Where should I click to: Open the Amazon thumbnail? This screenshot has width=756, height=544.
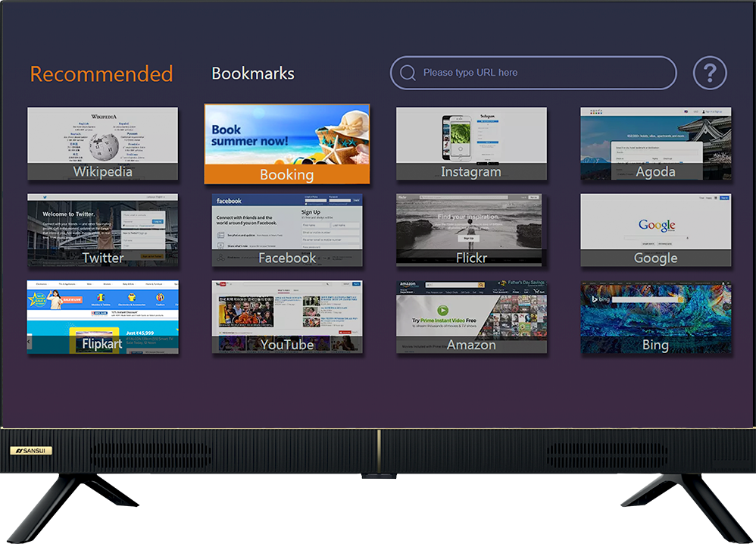tap(471, 317)
